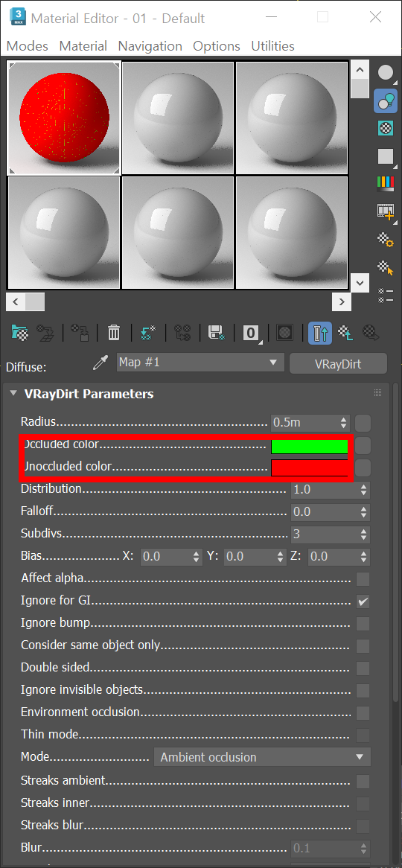
Task: Click sample slots scroll-up arrow
Action: coord(360,70)
